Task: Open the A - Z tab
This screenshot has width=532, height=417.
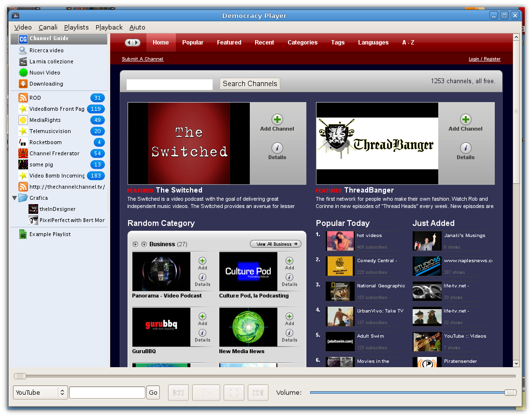Action: [408, 43]
